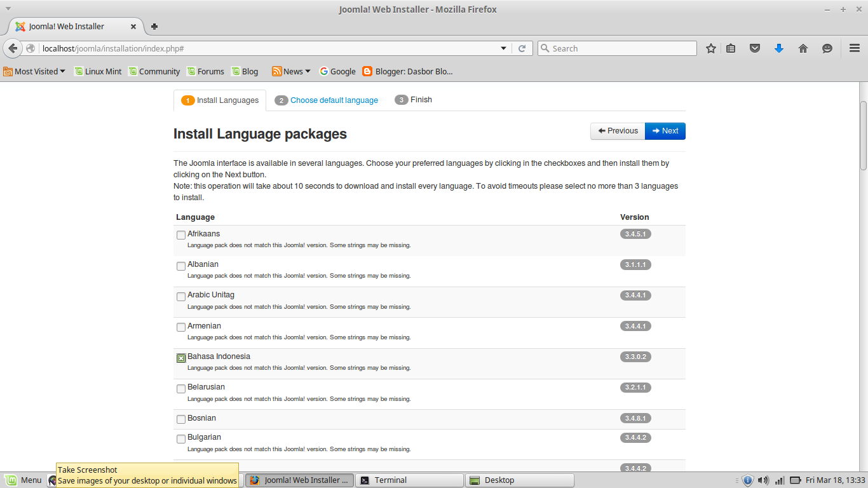This screenshot has width=868, height=488.
Task: Open Linux Mint bookmark
Action: coord(98,71)
